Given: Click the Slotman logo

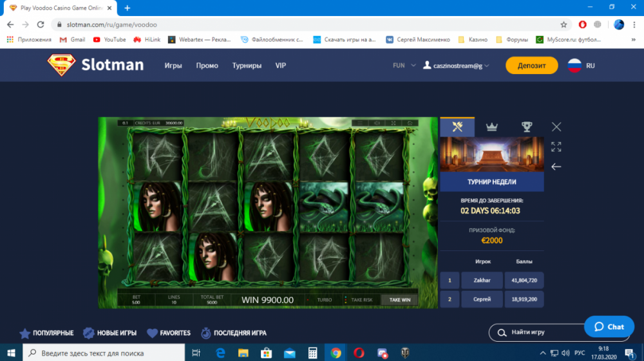Looking at the screenshot, I should click(95, 65).
